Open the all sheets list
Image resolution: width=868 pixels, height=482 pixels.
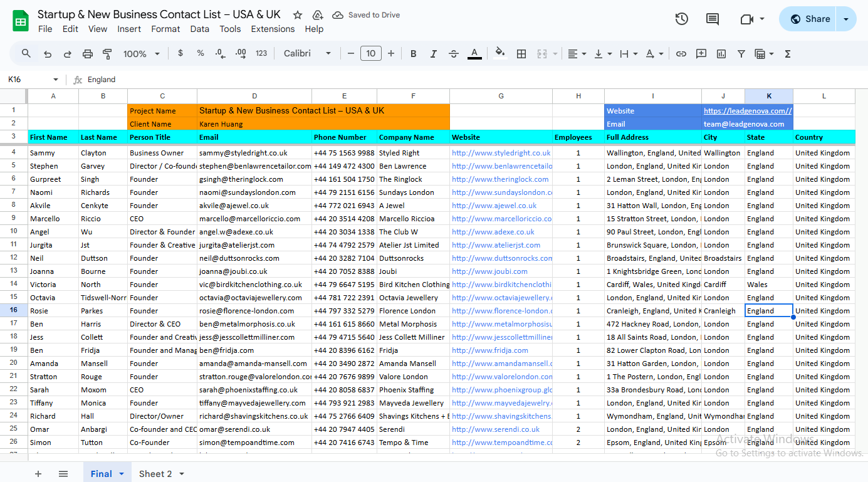click(63, 474)
